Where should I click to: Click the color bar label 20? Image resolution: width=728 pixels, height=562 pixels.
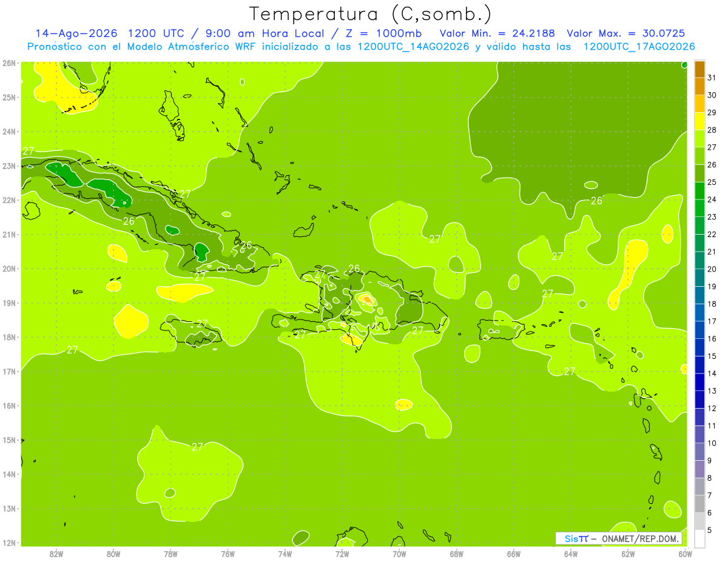point(712,269)
